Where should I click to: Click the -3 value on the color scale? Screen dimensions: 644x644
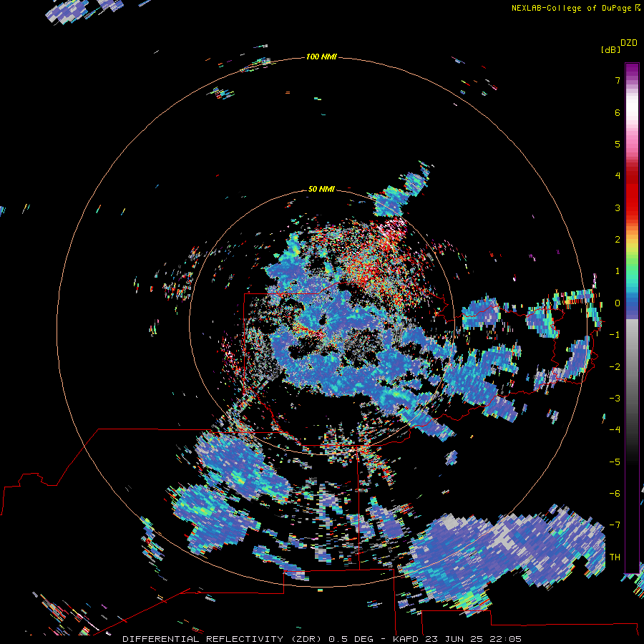[615, 399]
